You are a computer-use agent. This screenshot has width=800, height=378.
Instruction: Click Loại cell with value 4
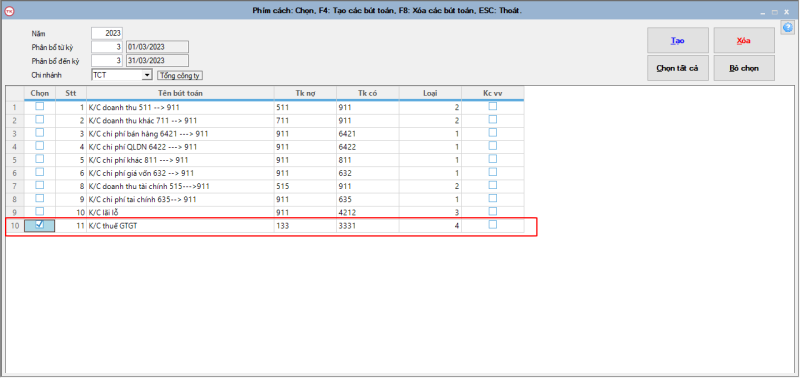[431, 225]
